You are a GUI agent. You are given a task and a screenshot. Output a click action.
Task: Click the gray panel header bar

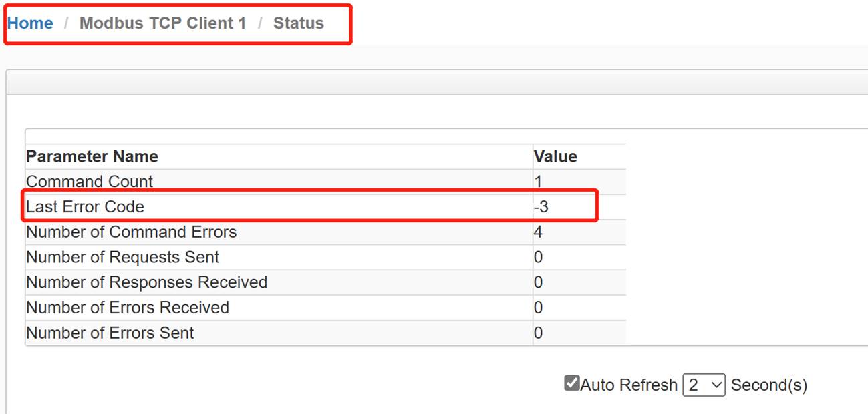pyautogui.click(x=437, y=82)
